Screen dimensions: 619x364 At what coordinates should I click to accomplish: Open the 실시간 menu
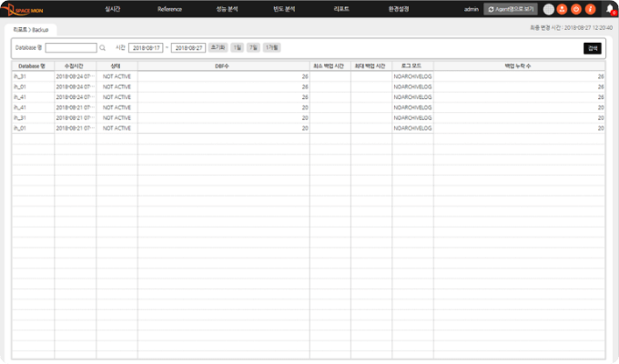click(113, 9)
